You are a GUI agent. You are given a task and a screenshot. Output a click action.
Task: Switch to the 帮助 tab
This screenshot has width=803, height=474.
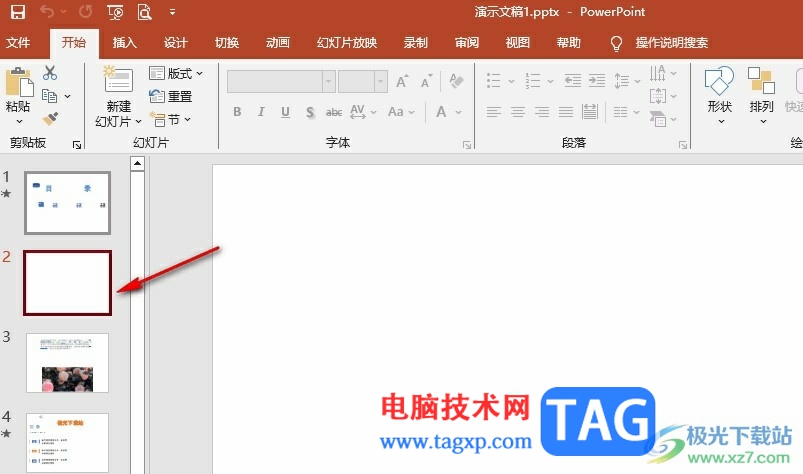click(569, 42)
